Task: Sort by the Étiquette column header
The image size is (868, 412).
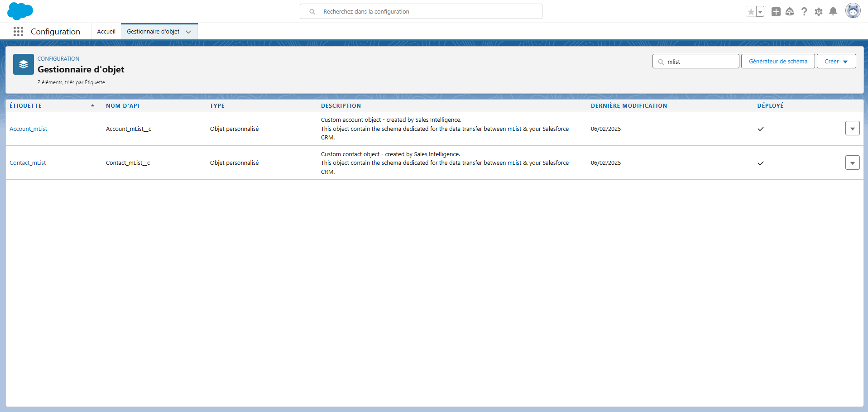Action: point(26,105)
